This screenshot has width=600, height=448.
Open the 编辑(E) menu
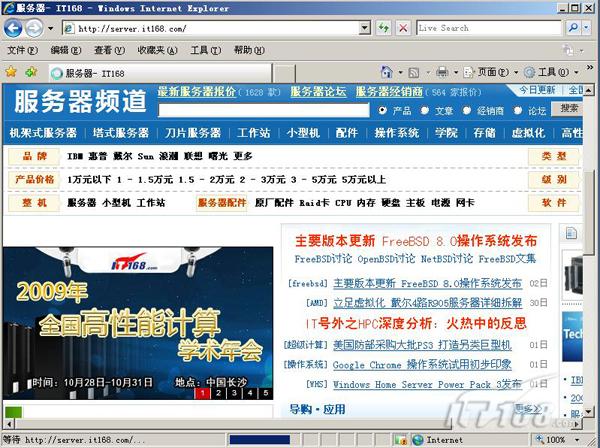pos(65,50)
